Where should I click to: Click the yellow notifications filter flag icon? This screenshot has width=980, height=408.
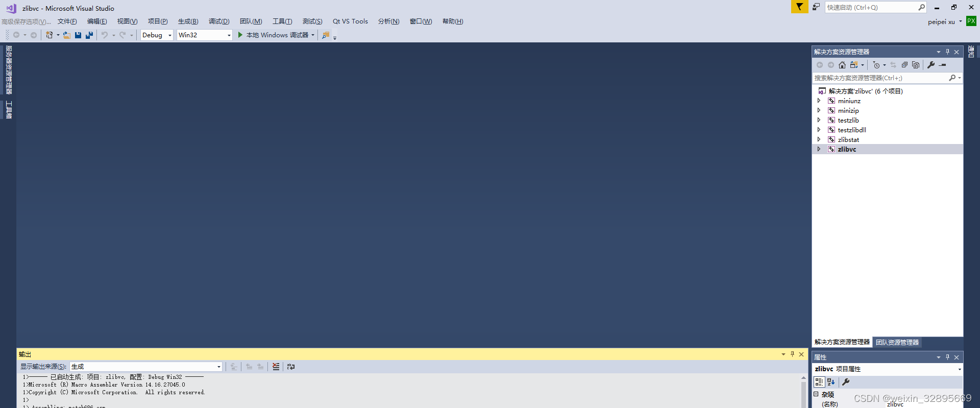[799, 7]
